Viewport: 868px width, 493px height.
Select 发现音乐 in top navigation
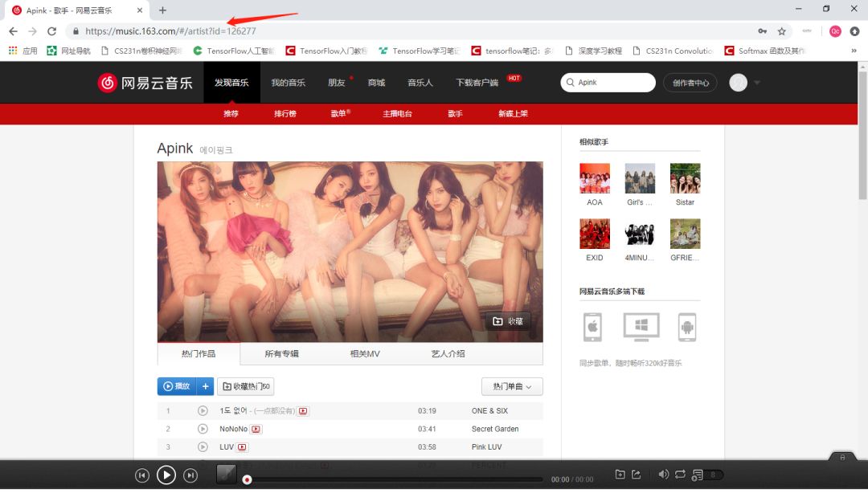point(231,83)
